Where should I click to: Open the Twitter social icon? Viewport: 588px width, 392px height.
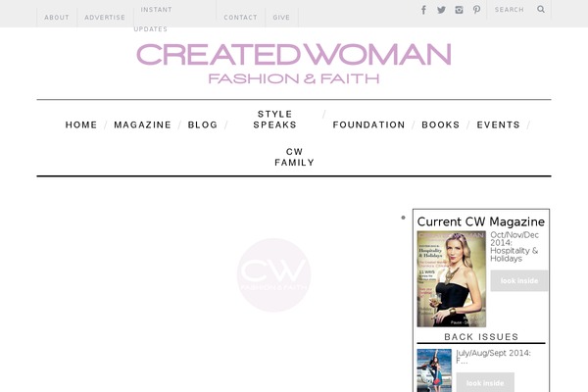point(441,10)
